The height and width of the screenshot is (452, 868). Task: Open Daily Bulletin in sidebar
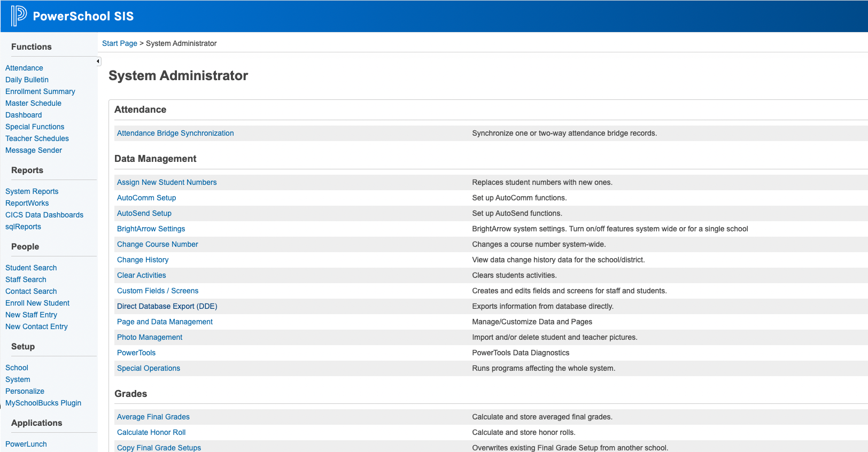pos(27,80)
